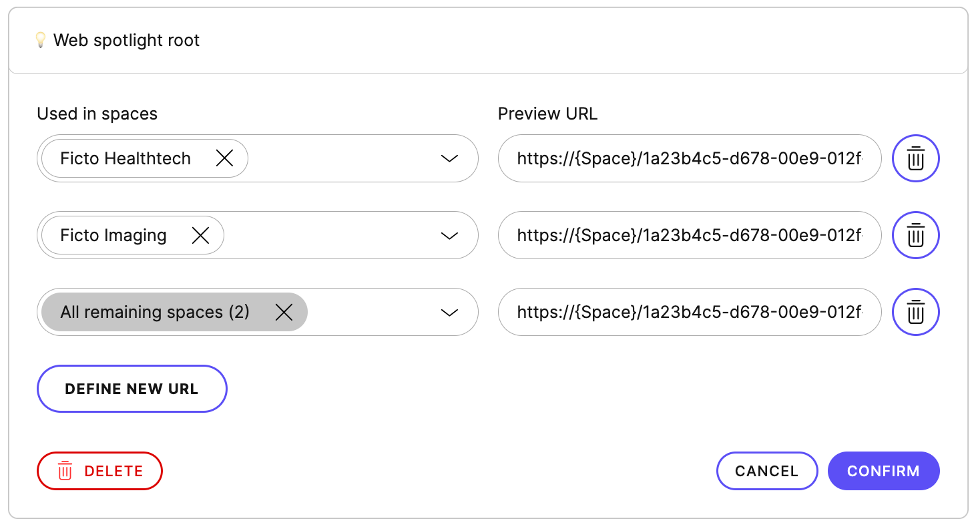Click the red trash icon inside the DELETE button
Screen dimensions: 980x529
[x=64, y=471]
